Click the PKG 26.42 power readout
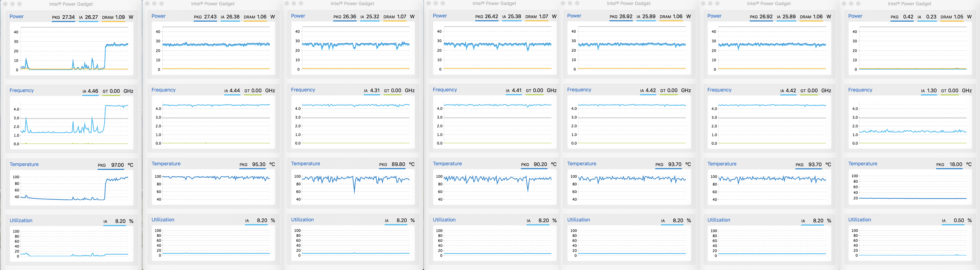This screenshot has width=980, height=270. tap(487, 17)
